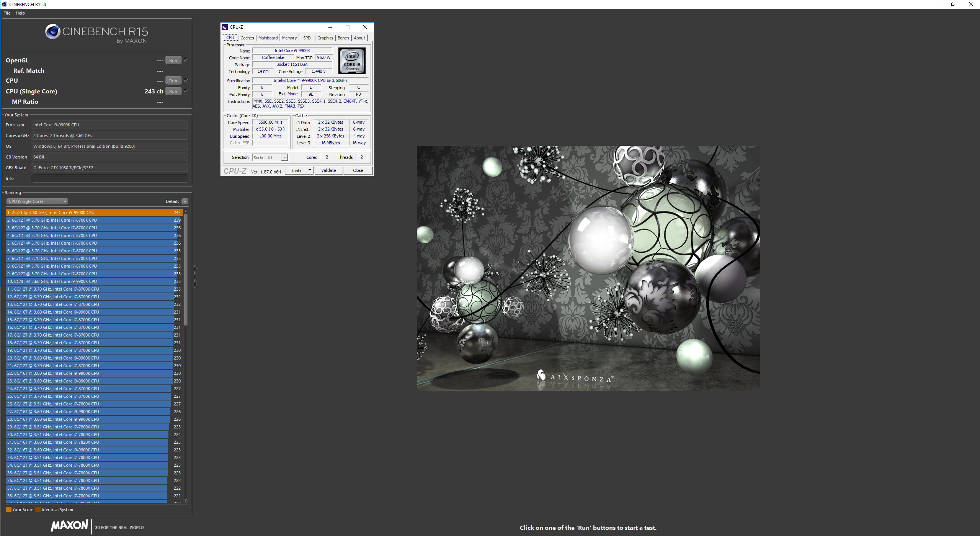Click the rendered AIXSPONZA scene image

tap(588, 268)
